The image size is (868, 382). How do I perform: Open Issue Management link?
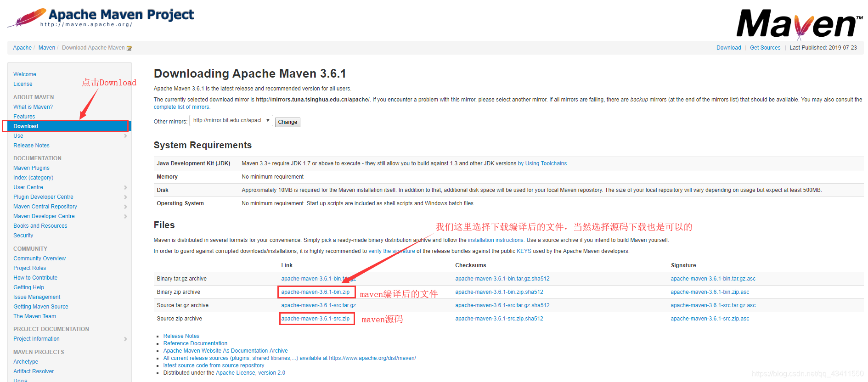(x=37, y=297)
